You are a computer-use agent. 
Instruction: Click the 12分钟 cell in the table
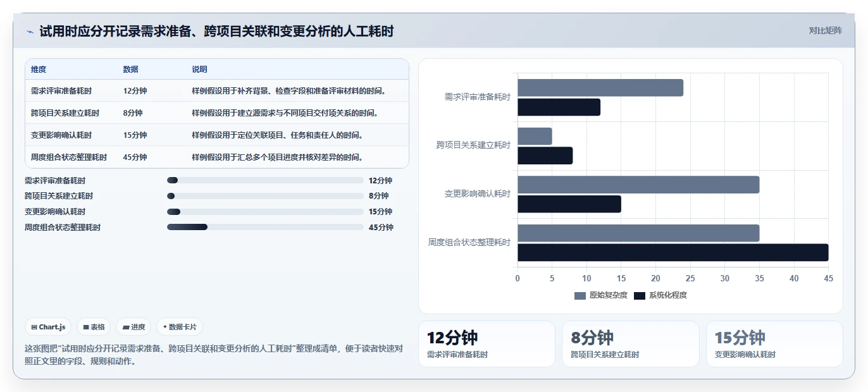pyautogui.click(x=135, y=91)
